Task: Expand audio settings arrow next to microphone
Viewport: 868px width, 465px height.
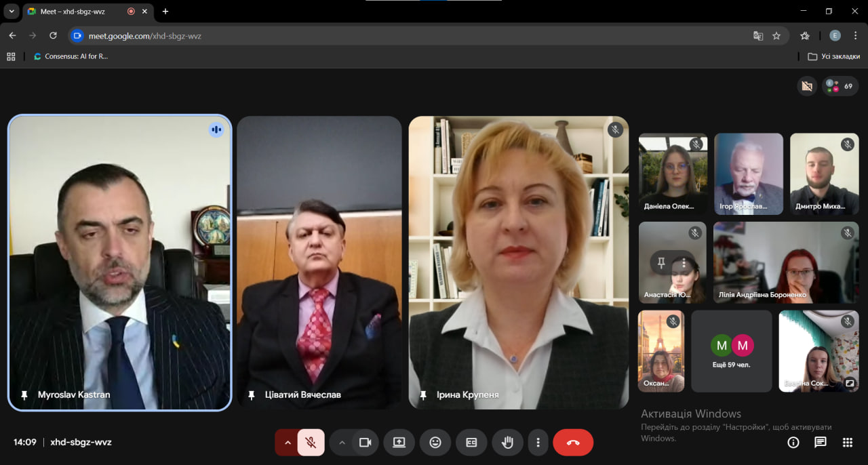Action: point(288,443)
